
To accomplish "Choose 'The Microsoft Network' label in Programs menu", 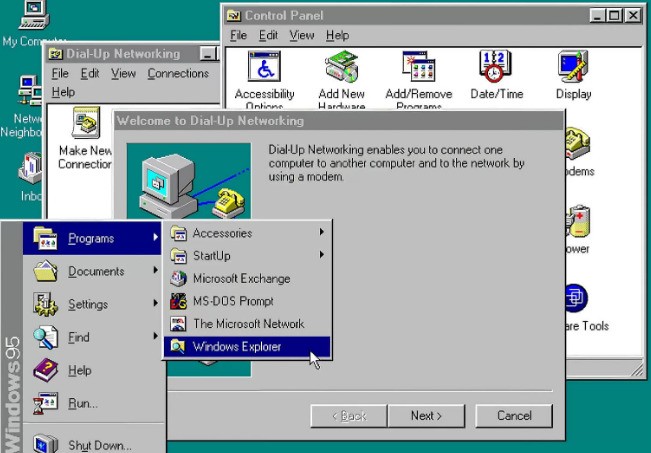I will 249,324.
